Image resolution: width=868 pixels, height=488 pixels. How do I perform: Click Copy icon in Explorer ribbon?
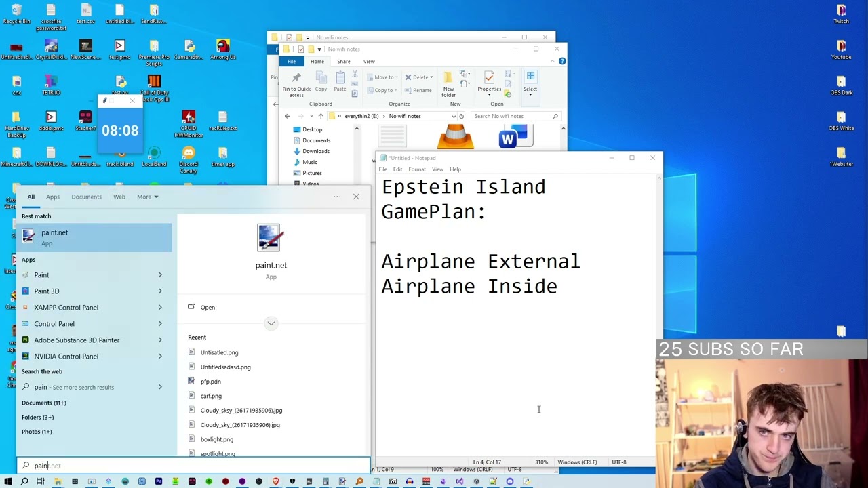tap(321, 81)
